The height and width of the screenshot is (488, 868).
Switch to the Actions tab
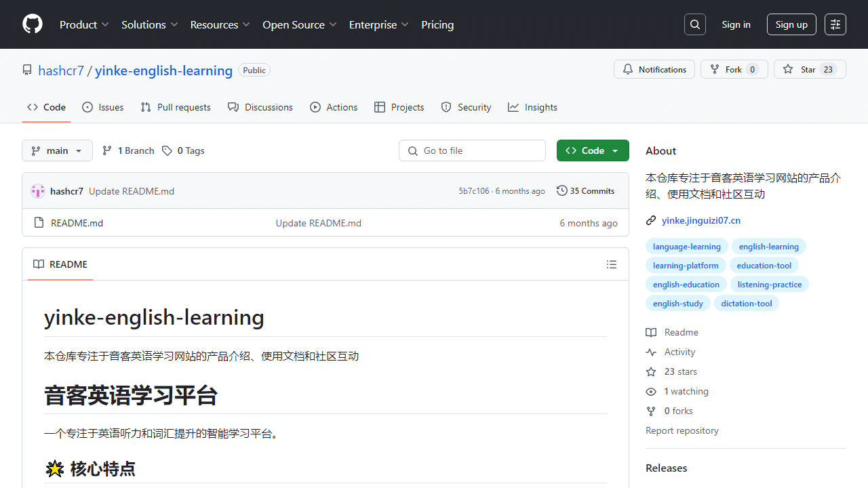point(334,107)
